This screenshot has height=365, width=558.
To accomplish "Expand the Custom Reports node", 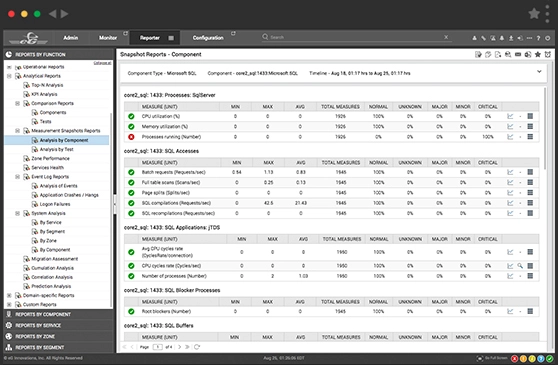I will [9, 305].
